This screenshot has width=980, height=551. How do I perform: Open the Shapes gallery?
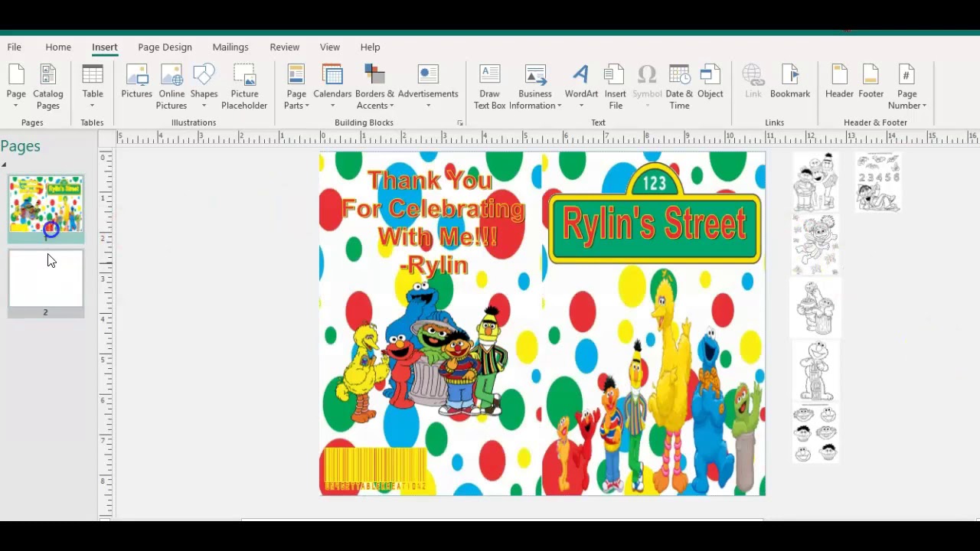click(204, 86)
